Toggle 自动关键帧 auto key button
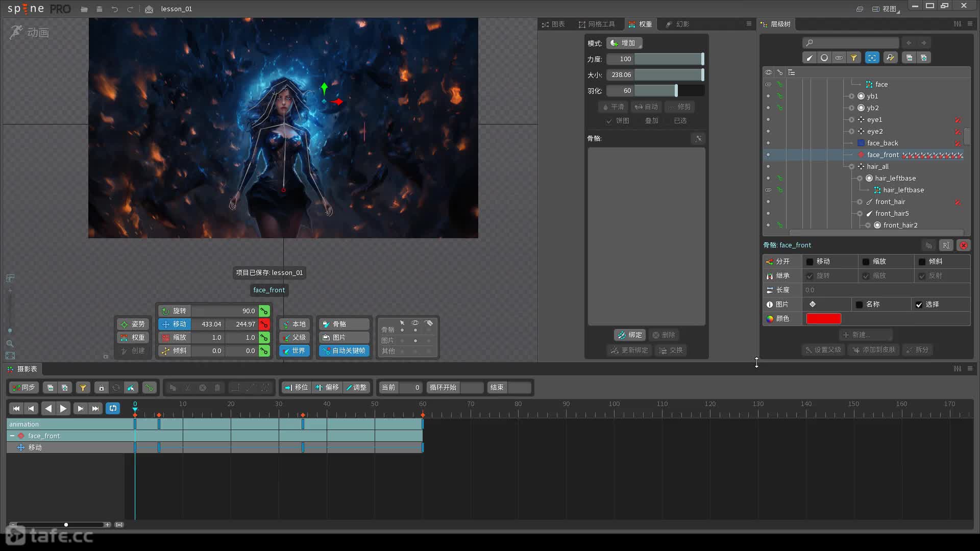This screenshot has height=551, width=980. click(344, 350)
